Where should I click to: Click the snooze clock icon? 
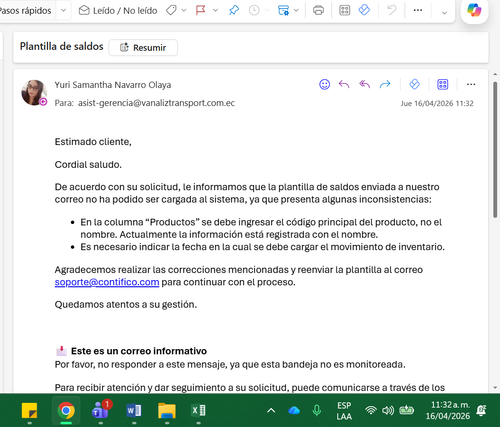pyautogui.click(x=254, y=11)
